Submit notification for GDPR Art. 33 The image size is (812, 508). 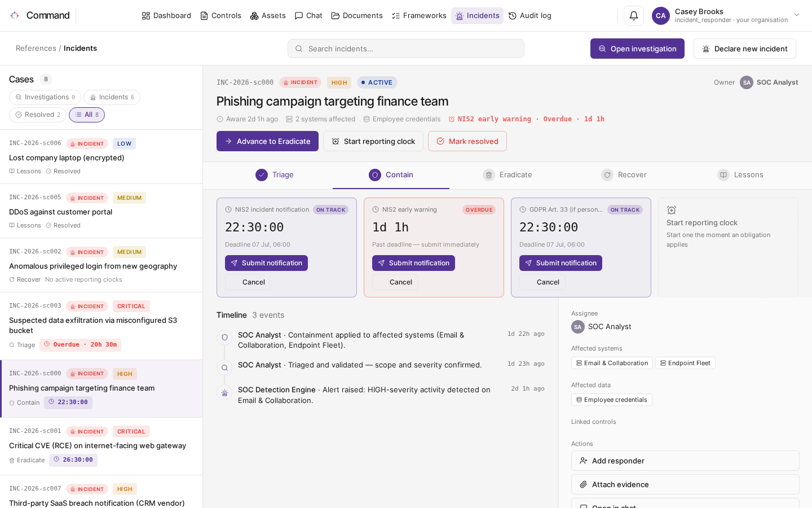(561, 263)
